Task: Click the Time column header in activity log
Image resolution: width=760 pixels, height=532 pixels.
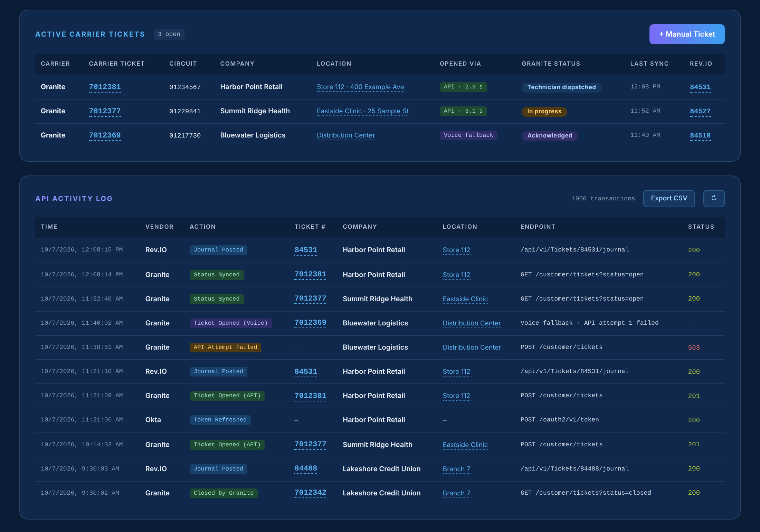Action: (x=49, y=227)
